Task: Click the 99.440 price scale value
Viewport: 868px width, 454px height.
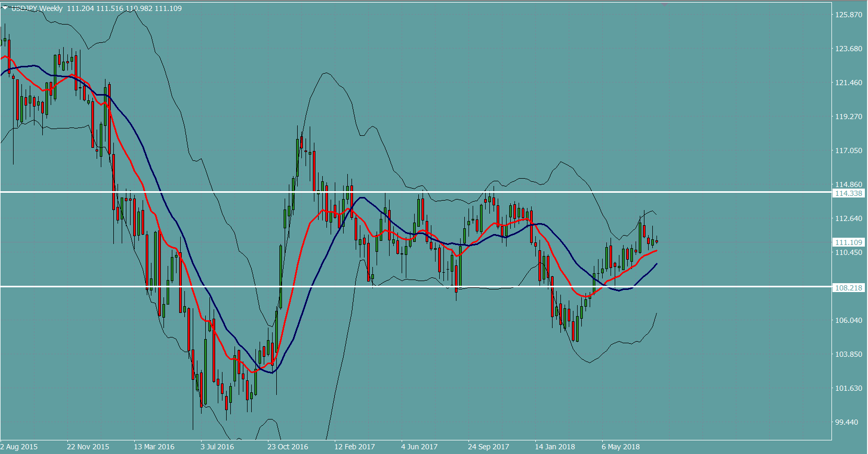Action: click(847, 422)
